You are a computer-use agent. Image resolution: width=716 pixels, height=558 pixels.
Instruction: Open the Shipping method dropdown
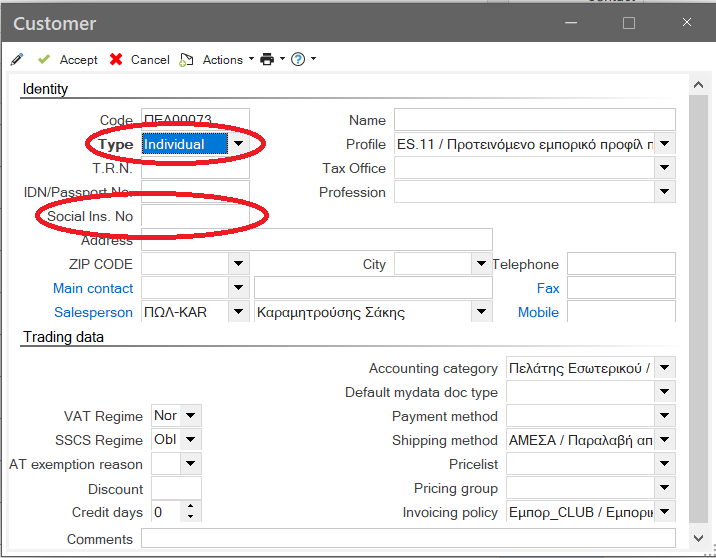click(664, 439)
